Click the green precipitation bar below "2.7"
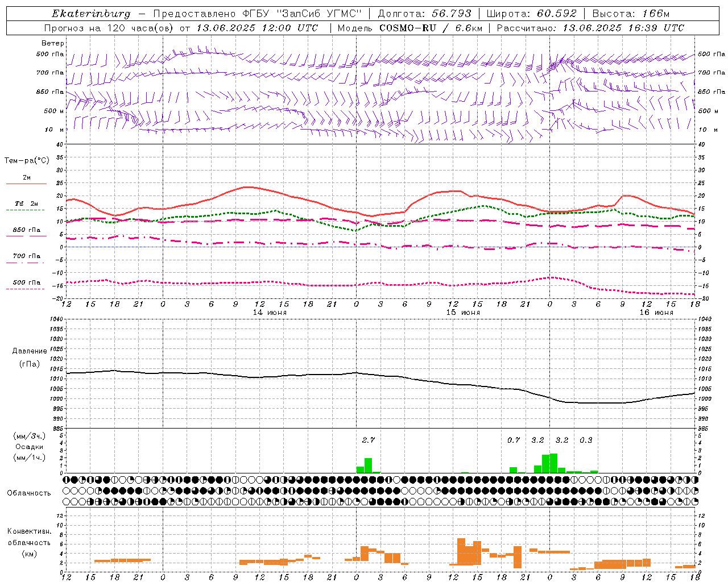The width and height of the screenshot is (728, 582). coord(368,465)
